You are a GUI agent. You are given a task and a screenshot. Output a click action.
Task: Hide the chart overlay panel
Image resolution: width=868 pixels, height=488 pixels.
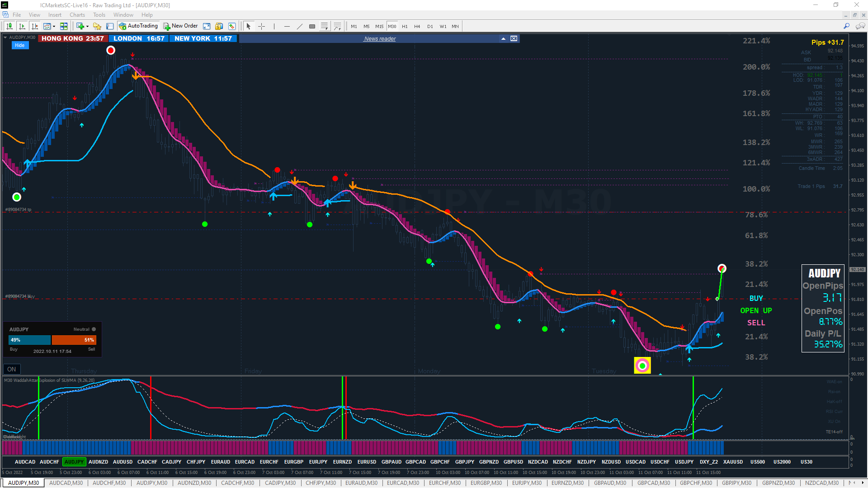[x=19, y=45]
